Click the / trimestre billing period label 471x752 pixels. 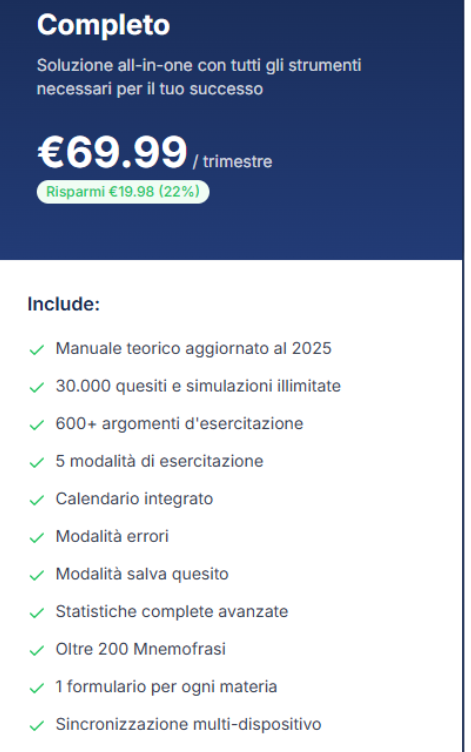233,162
